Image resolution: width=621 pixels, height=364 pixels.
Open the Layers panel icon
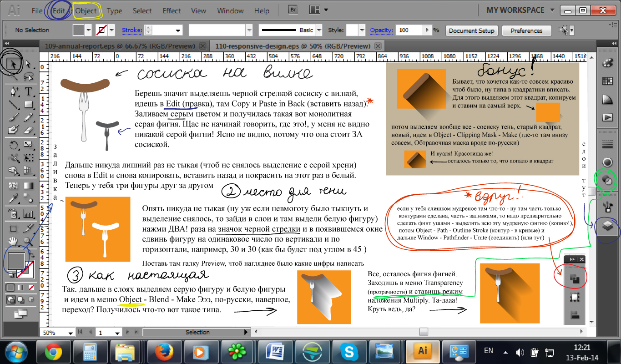[607, 226]
